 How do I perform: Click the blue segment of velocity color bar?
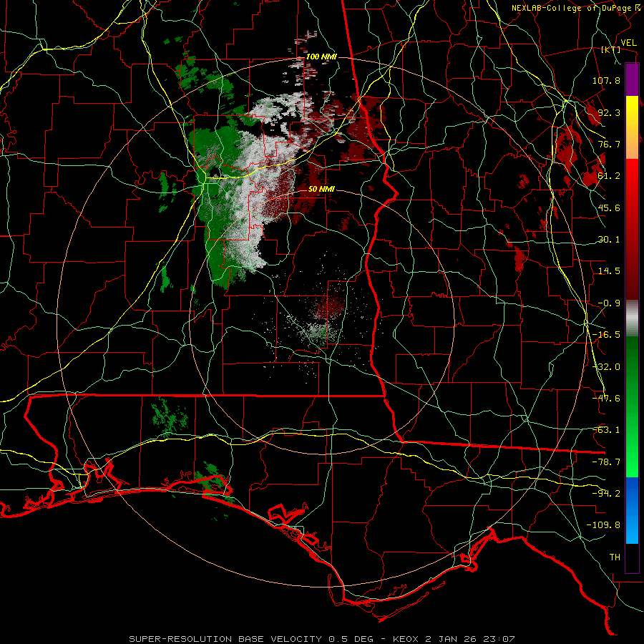tap(632, 510)
